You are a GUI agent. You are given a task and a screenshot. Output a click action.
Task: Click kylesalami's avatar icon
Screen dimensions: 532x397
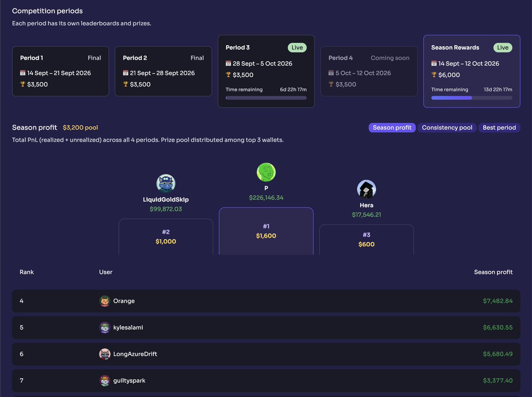[105, 327]
